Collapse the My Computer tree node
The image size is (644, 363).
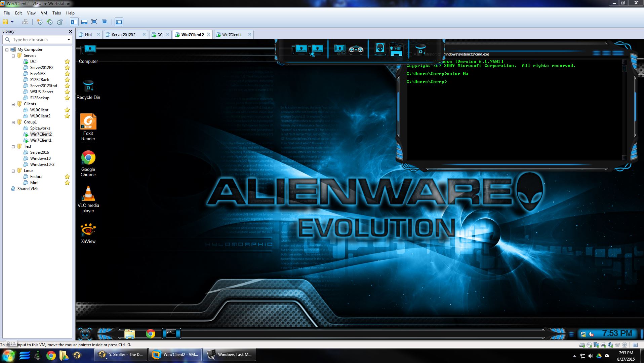[x=7, y=49]
